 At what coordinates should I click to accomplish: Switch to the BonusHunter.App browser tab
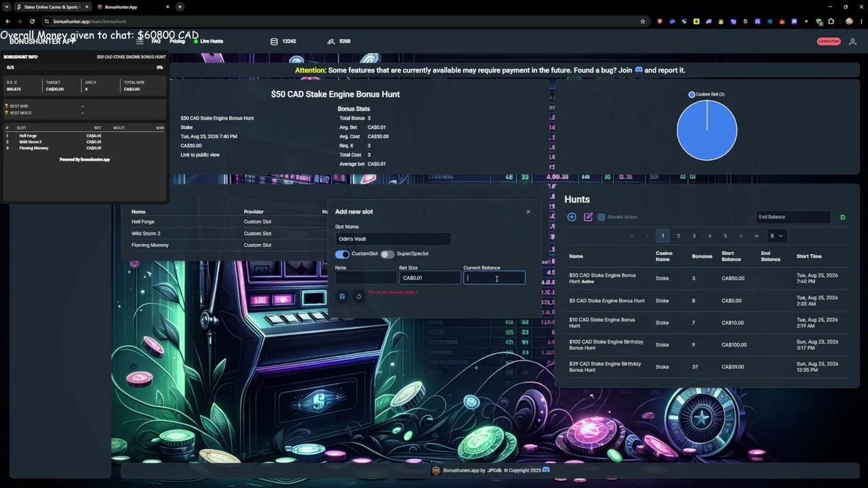click(x=132, y=7)
